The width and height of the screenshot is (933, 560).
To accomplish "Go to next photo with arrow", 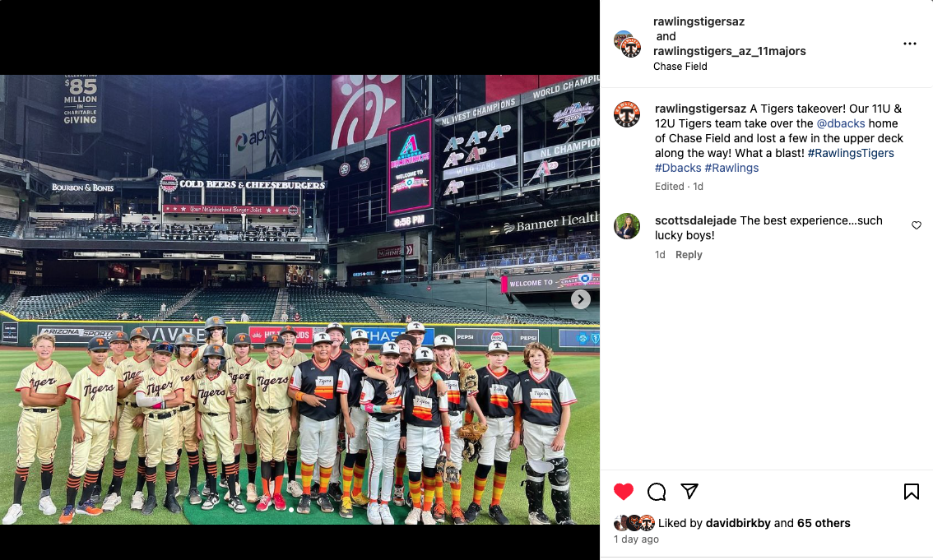I will pos(581,299).
